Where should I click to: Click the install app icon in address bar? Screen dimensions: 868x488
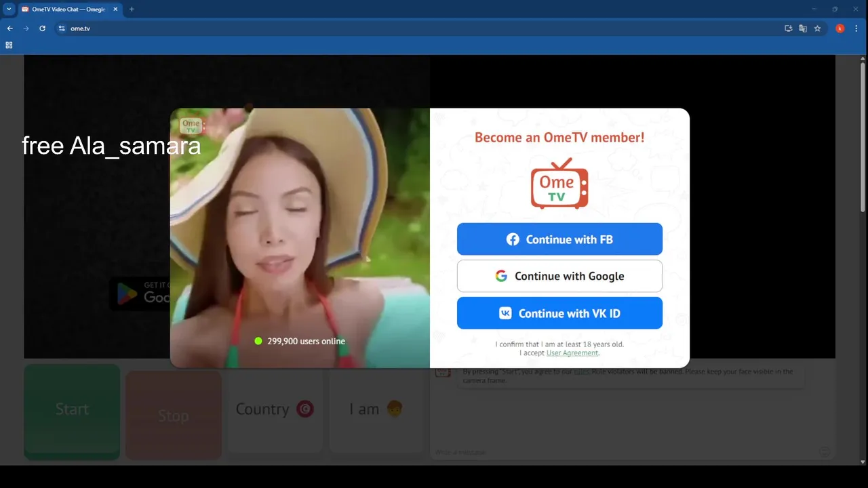pos(788,28)
